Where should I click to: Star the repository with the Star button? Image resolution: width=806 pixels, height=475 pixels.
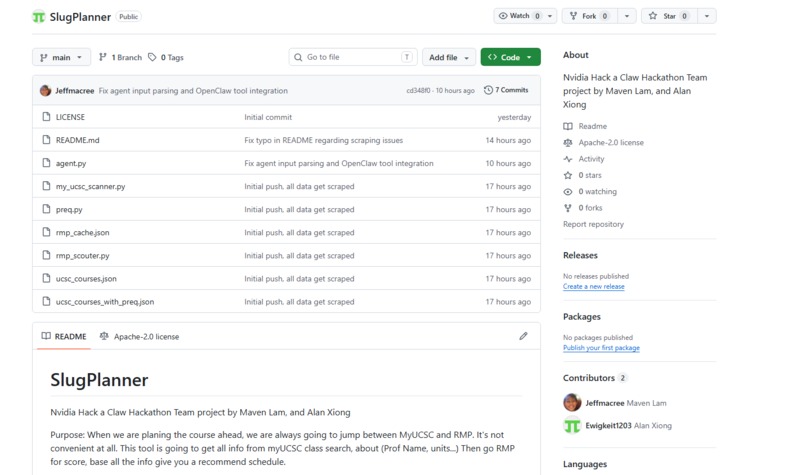coord(669,16)
